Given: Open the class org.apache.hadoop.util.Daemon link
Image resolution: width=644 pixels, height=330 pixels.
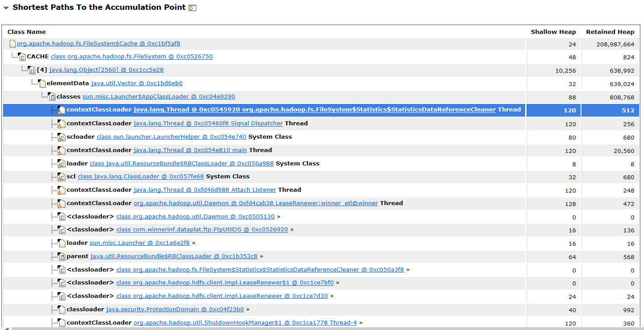Looking at the screenshot, I should 196,217.
